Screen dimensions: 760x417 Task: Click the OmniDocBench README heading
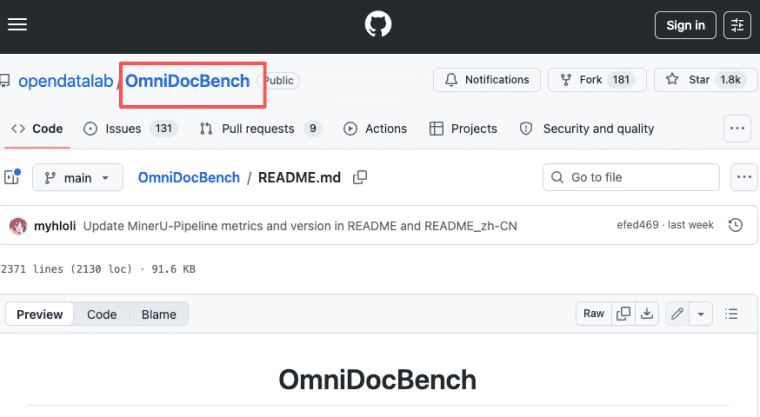click(x=378, y=380)
